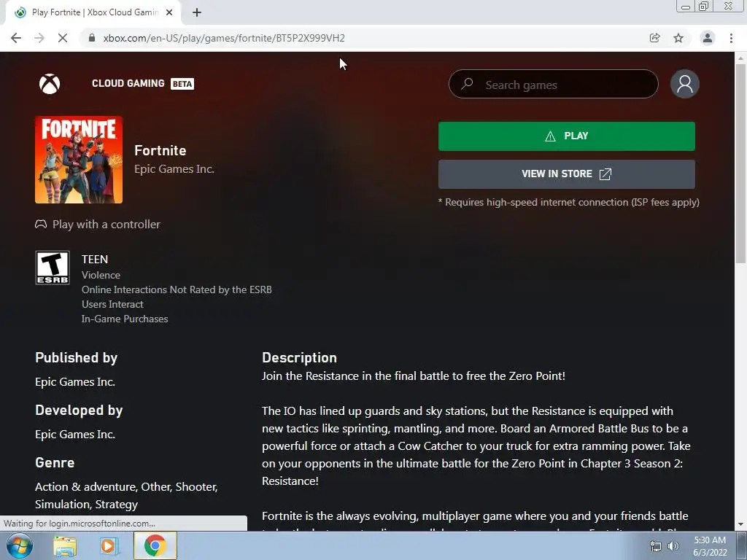Stop loading the page
Viewport: 747px width, 560px height.
(x=63, y=38)
